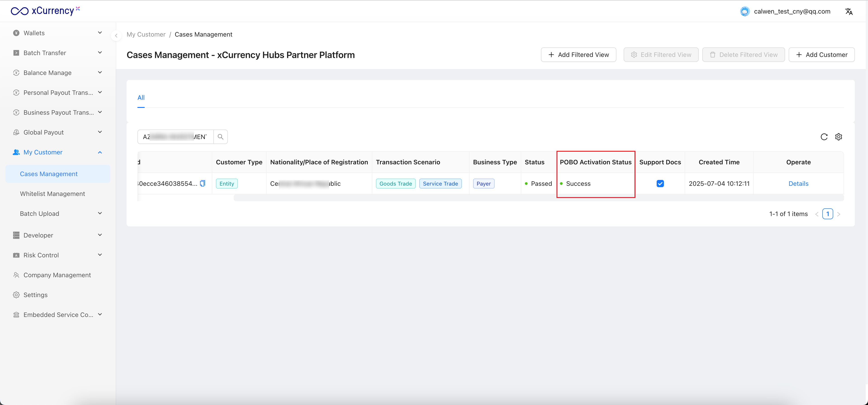Screen dimensions: 868x405
Task: Select the All tab
Action: [141, 98]
